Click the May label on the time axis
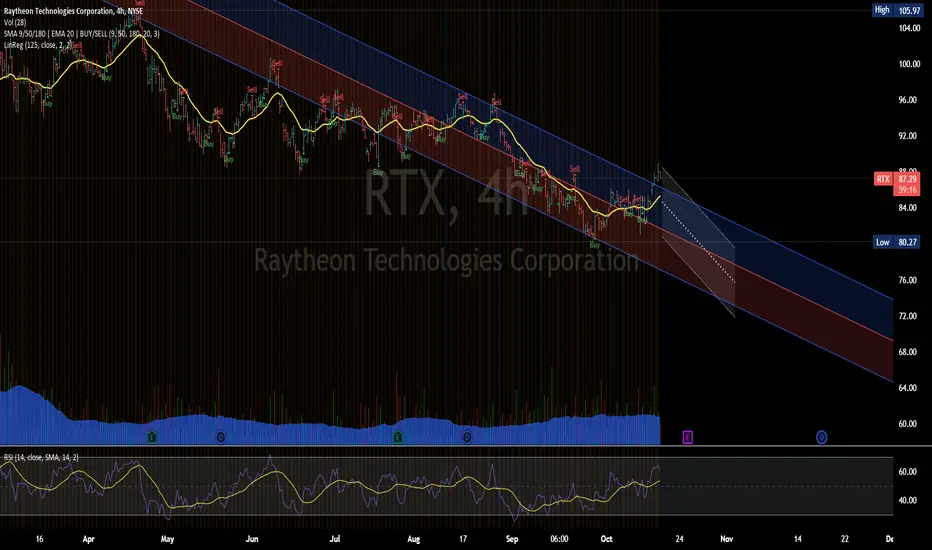 [168, 539]
